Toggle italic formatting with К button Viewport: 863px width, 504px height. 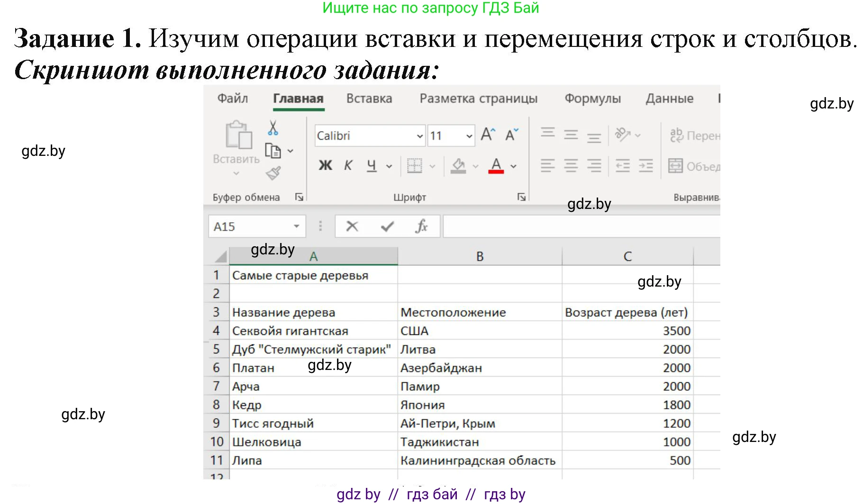tap(348, 166)
